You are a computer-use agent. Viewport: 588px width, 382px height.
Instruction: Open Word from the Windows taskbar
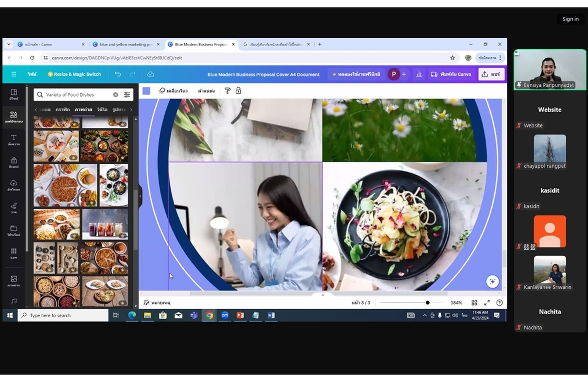[x=271, y=315]
